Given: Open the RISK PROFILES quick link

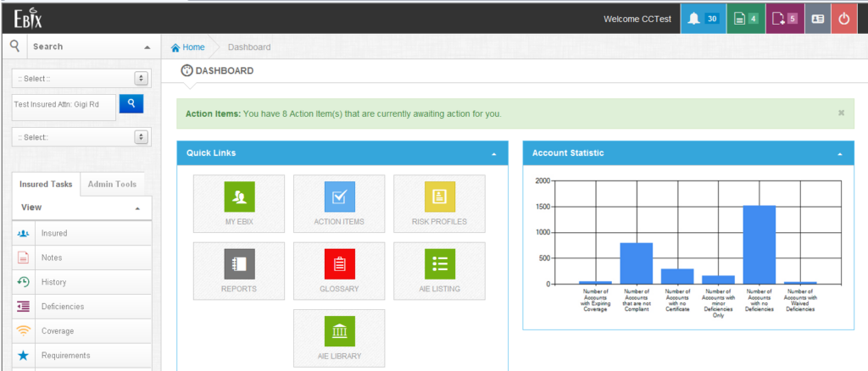Looking at the screenshot, I should pyautogui.click(x=440, y=203).
